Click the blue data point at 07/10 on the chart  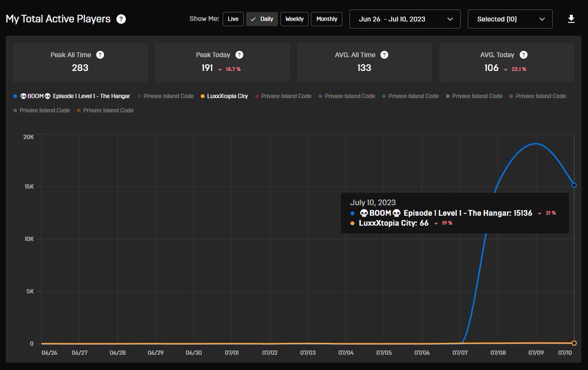(x=574, y=185)
